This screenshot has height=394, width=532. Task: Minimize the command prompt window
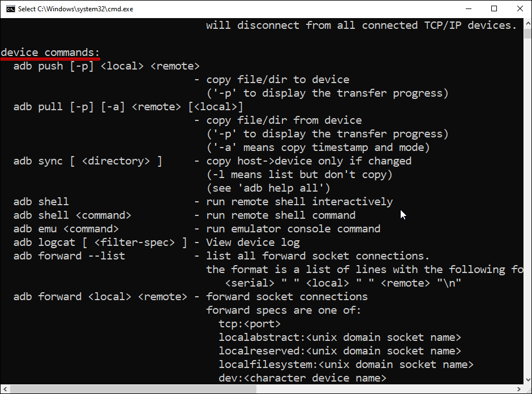point(468,8)
